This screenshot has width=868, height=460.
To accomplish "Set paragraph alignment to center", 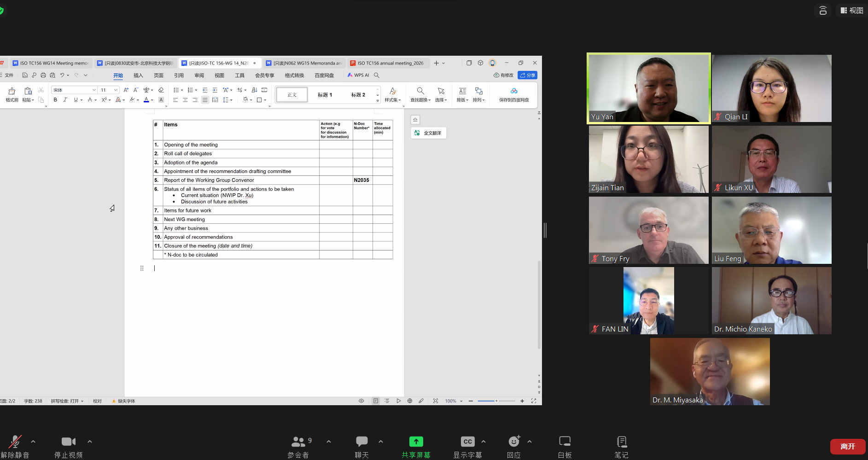I will (x=185, y=99).
